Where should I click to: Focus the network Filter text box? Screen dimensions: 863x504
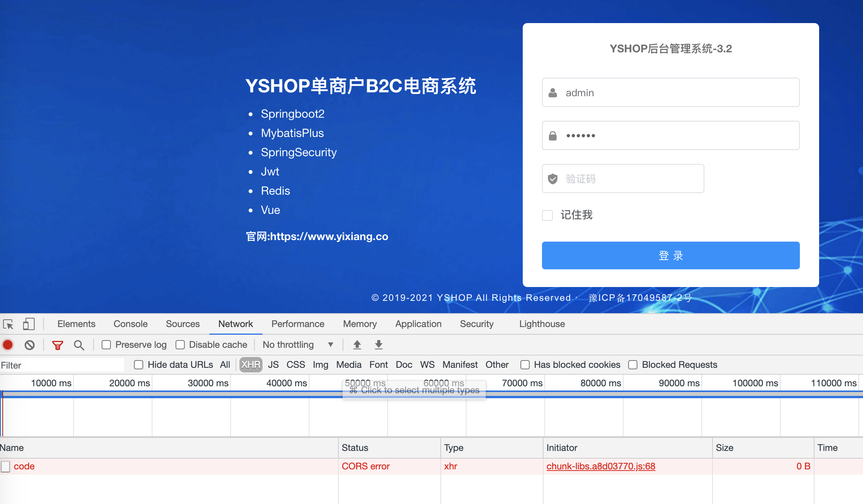coord(62,365)
